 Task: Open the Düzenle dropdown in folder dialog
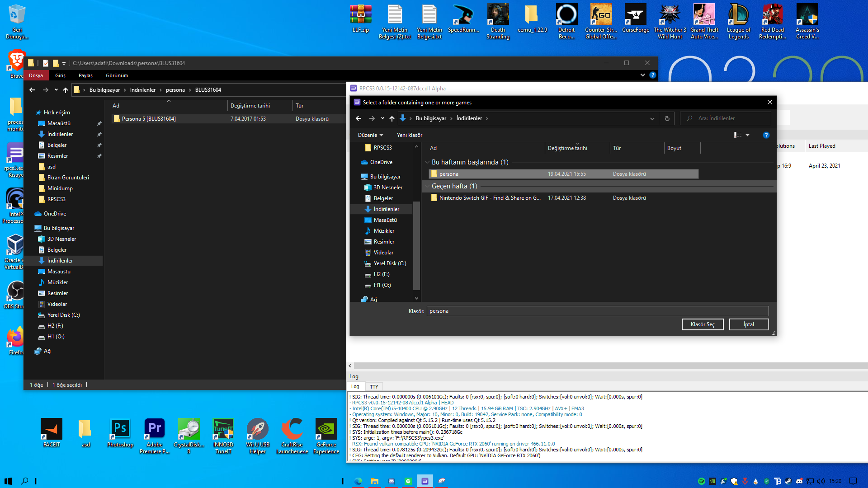pos(370,135)
